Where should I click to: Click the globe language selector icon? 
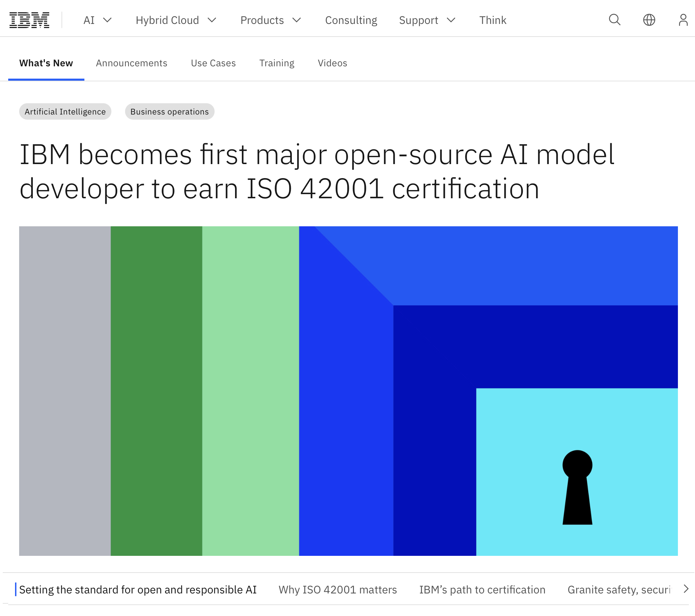tap(649, 20)
